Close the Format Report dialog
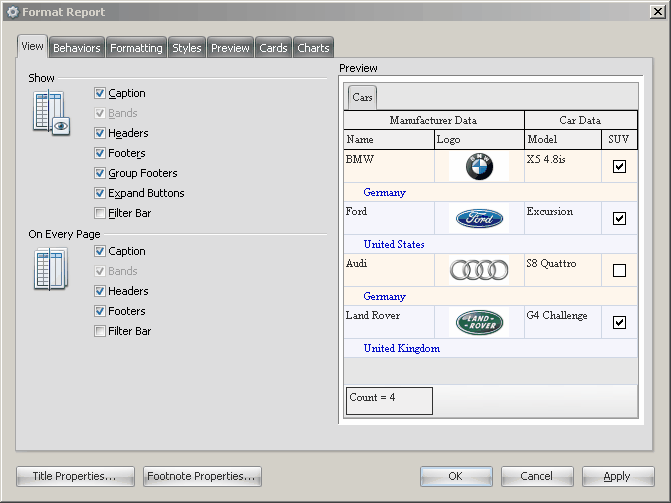The height and width of the screenshot is (503, 671). coord(657,12)
